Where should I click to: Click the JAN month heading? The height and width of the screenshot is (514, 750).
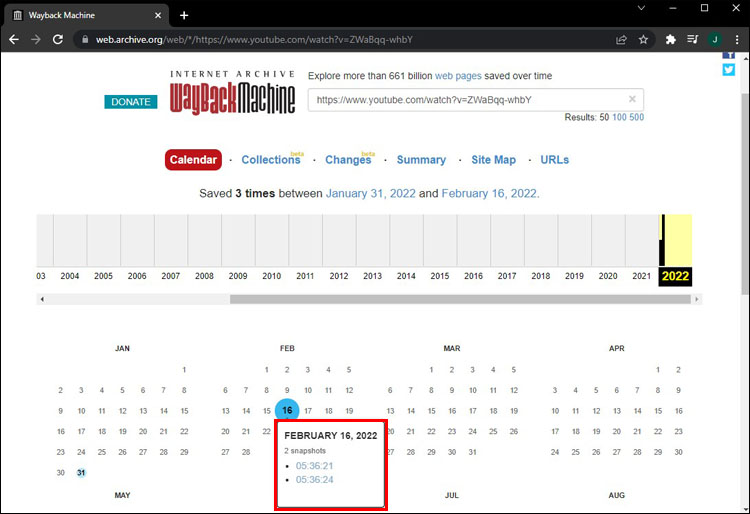click(122, 349)
